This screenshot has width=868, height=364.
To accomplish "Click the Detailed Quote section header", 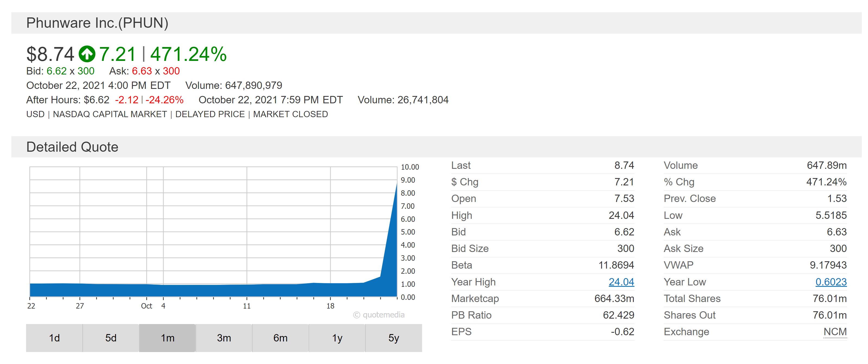I will [x=72, y=147].
